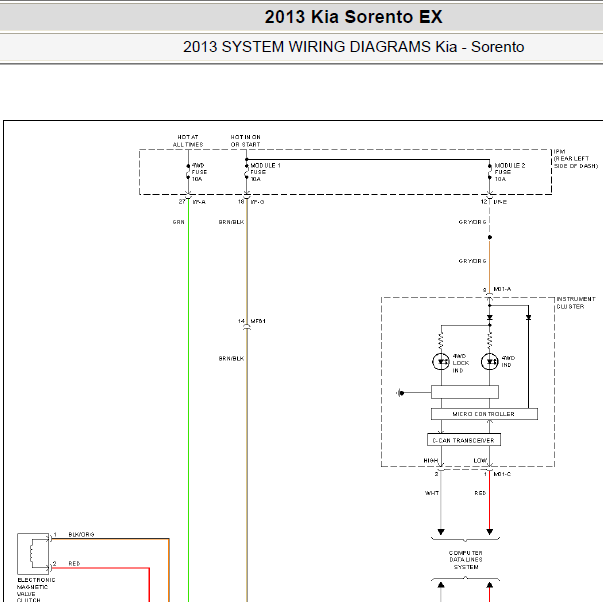Click the I/P-A connector label at pin 27

point(199,202)
